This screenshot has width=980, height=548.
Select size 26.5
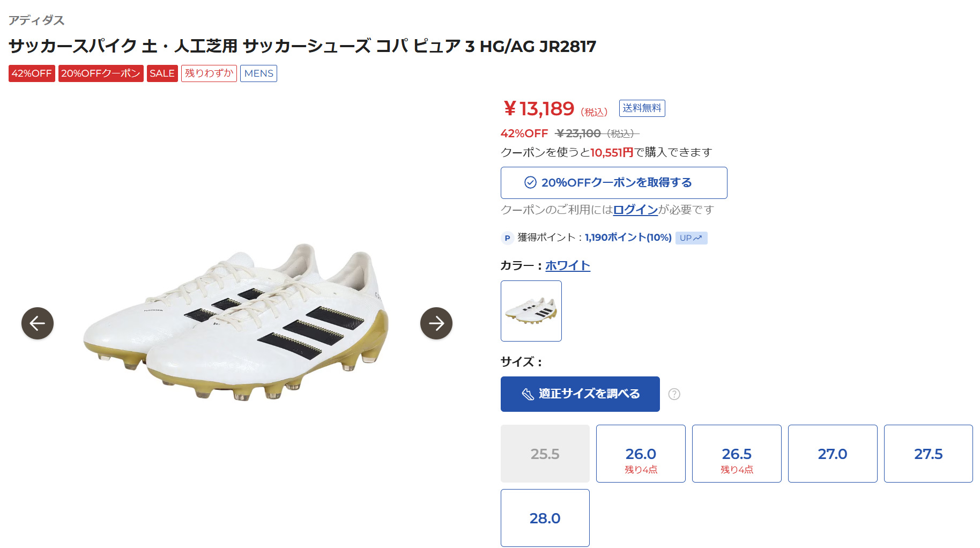pos(737,454)
